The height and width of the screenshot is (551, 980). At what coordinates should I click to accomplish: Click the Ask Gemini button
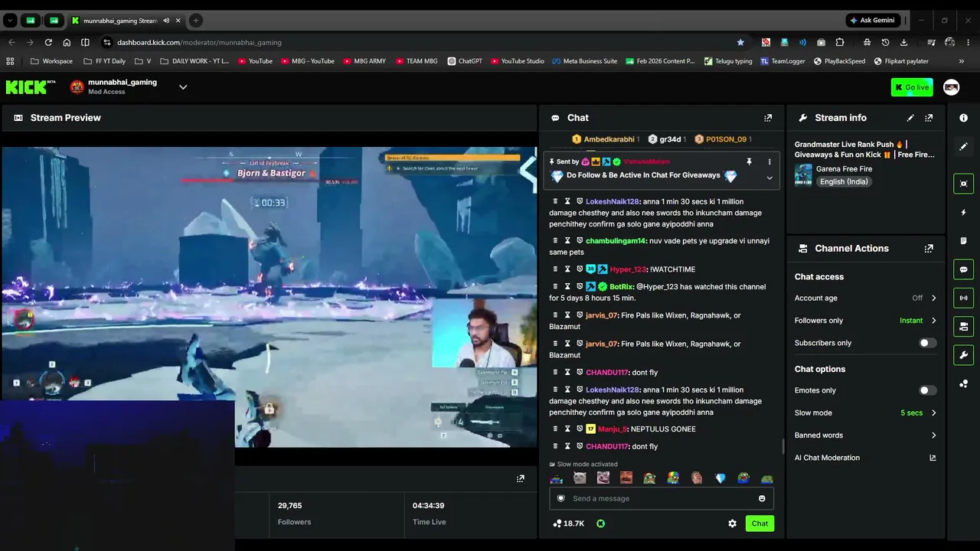pos(873,21)
